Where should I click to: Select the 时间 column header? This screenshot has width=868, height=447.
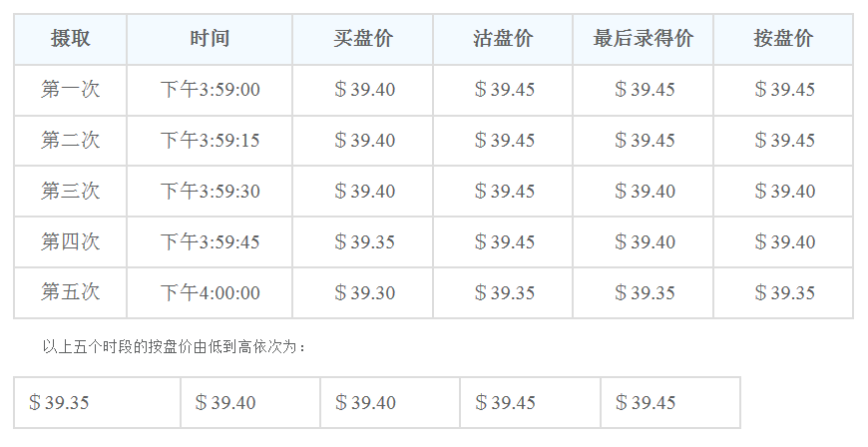click(x=210, y=39)
